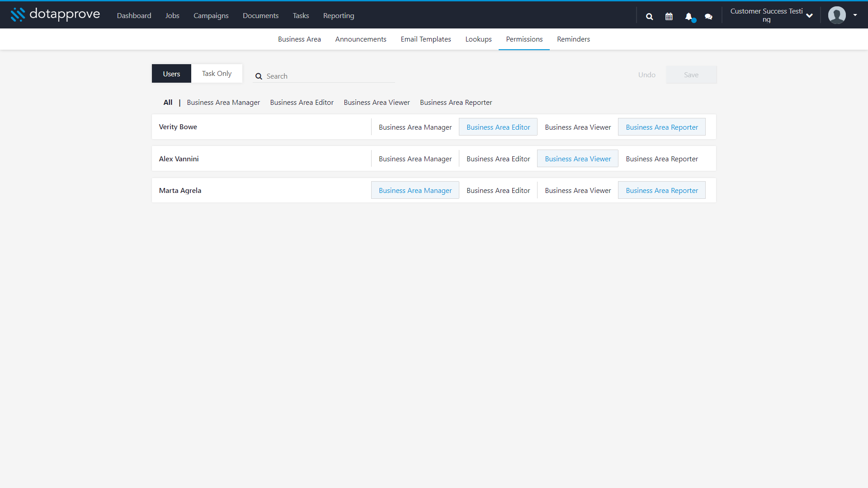Open the Tasks menu
The height and width of the screenshot is (488, 868).
tap(301, 15)
